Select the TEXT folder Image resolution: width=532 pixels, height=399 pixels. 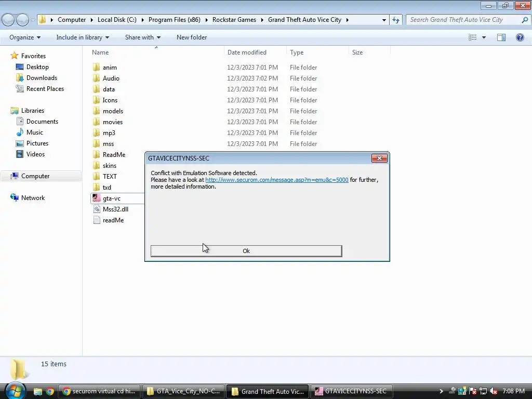click(x=110, y=177)
